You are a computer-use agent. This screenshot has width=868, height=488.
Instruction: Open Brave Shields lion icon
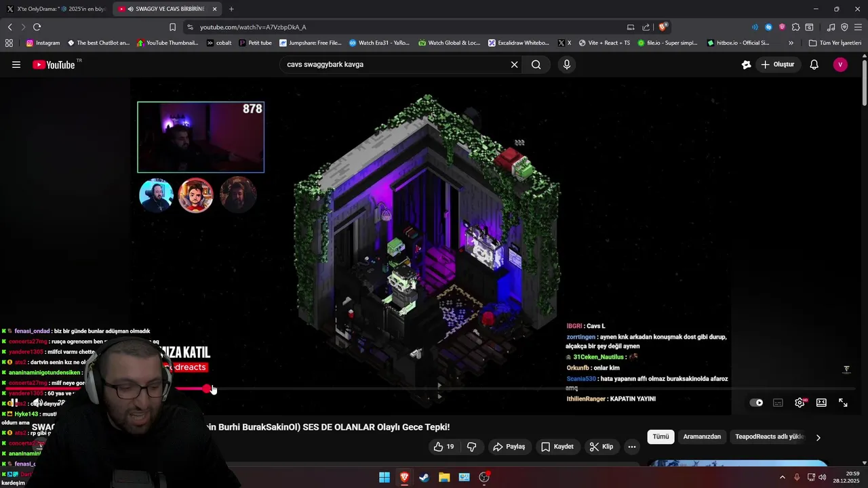tap(663, 27)
